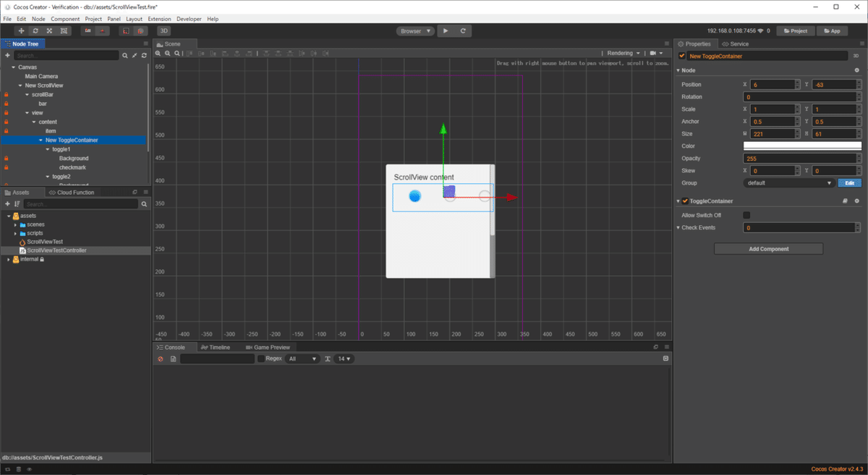
Task: Select the Rotate transform tool
Action: click(x=35, y=31)
